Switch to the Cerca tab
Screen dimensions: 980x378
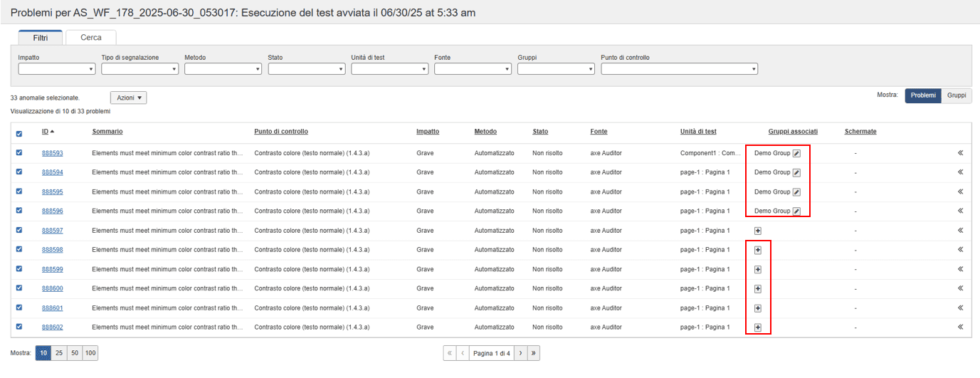click(x=91, y=38)
